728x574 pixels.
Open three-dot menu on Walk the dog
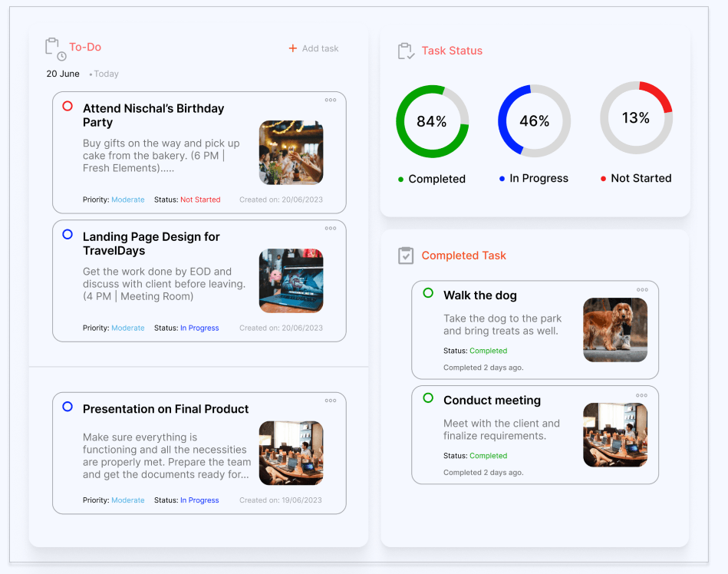642,289
